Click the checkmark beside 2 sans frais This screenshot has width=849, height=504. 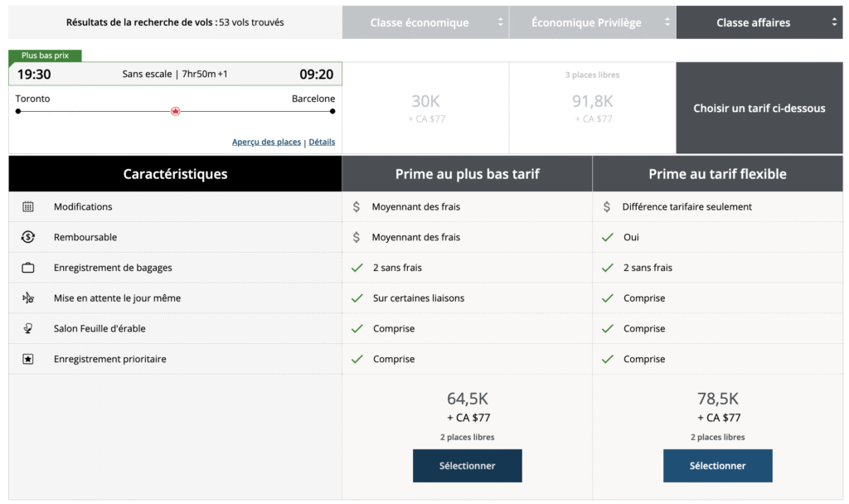(355, 267)
